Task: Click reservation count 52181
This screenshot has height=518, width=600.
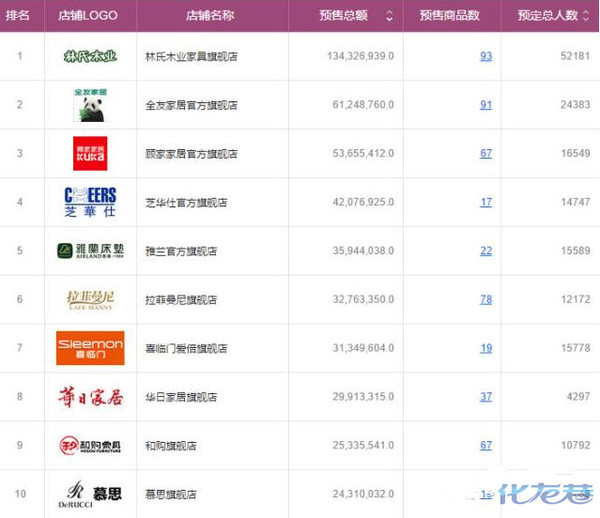Action: (x=575, y=56)
